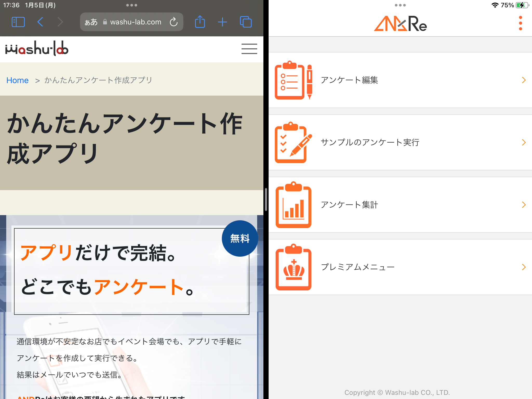The width and height of the screenshot is (532, 399).
Task: Show all tabs overview icon
Action: point(245,22)
